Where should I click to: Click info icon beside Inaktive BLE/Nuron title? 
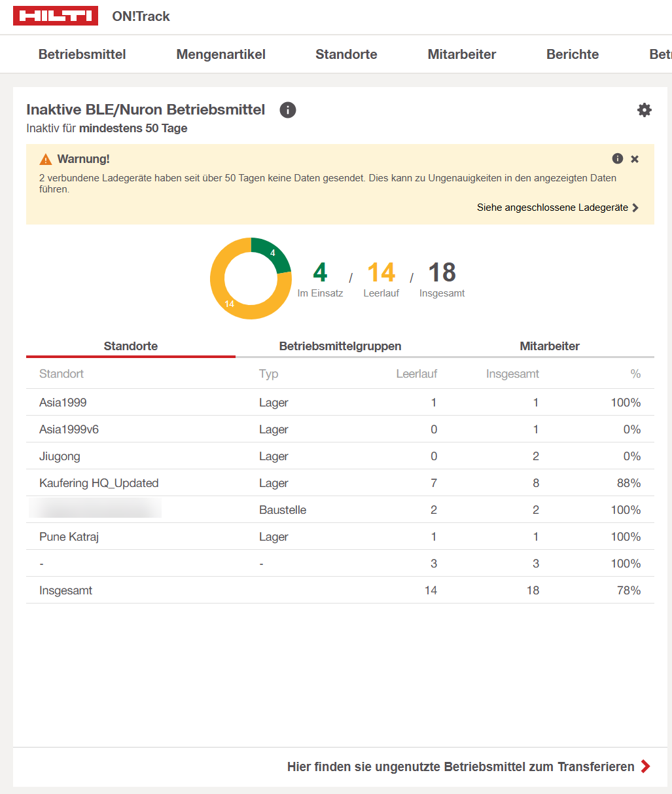[x=288, y=110]
